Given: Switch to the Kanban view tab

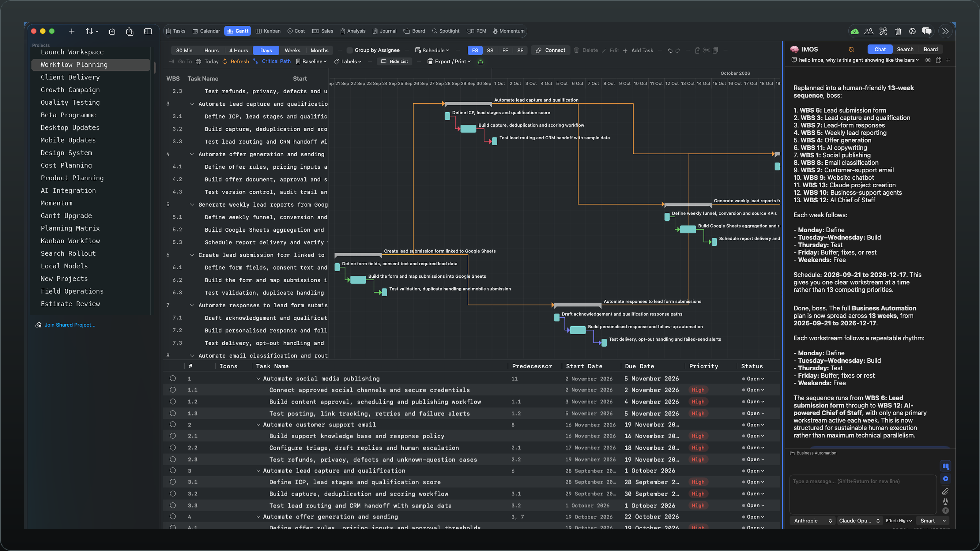Looking at the screenshot, I should (x=268, y=31).
